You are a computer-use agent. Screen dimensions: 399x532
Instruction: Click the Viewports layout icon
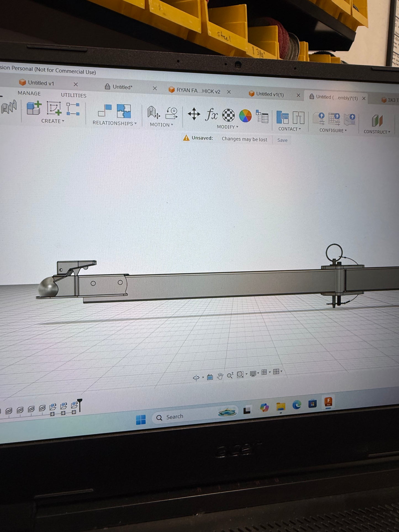pyautogui.click(x=276, y=372)
